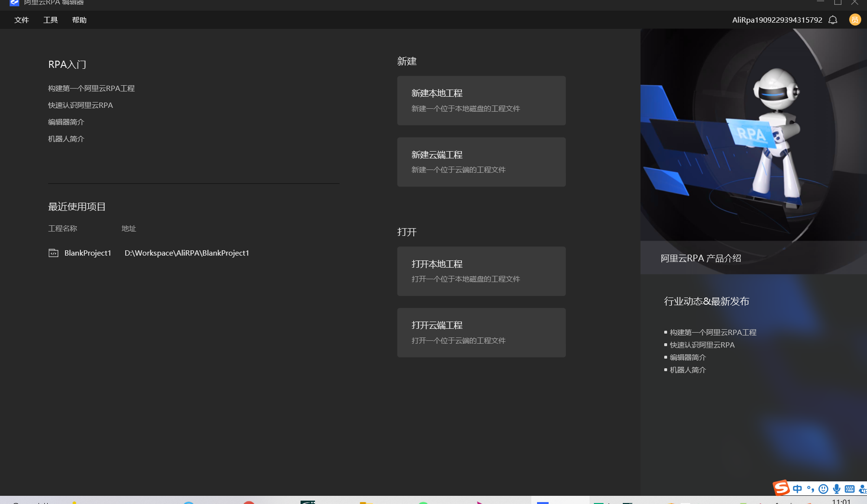The image size is (867, 504).
Task: Open the 阿里云RPA 产品介绍 caption
Action: click(701, 258)
